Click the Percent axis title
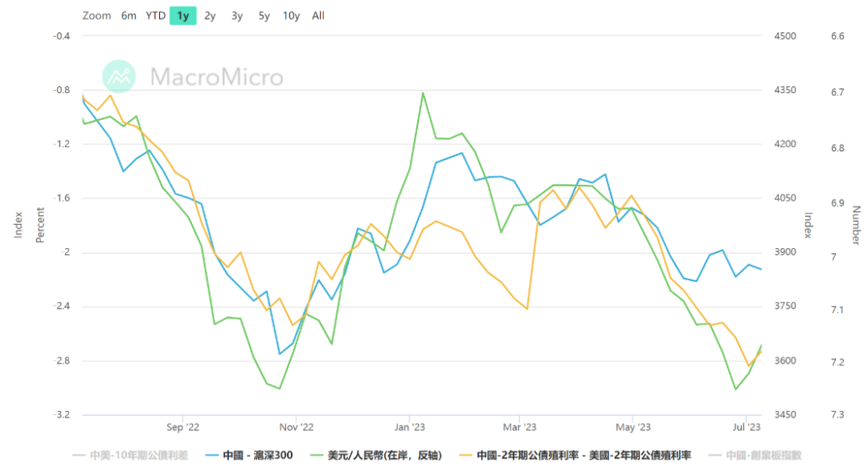The image size is (868, 469). click(40, 225)
